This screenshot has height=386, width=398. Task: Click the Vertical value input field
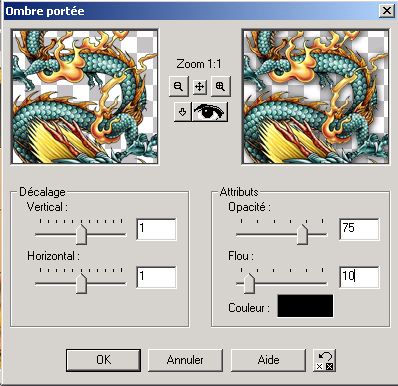pyautogui.click(x=156, y=229)
